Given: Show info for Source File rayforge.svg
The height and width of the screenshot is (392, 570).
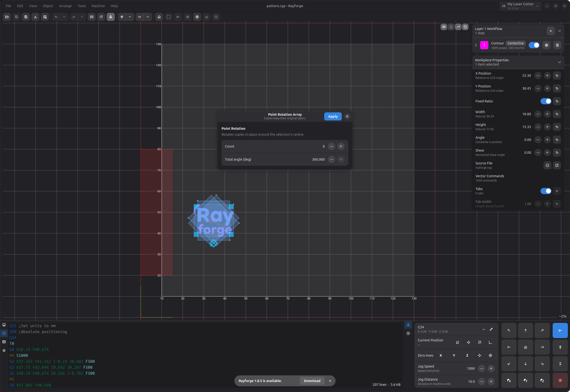Looking at the screenshot, I should tap(547, 165).
